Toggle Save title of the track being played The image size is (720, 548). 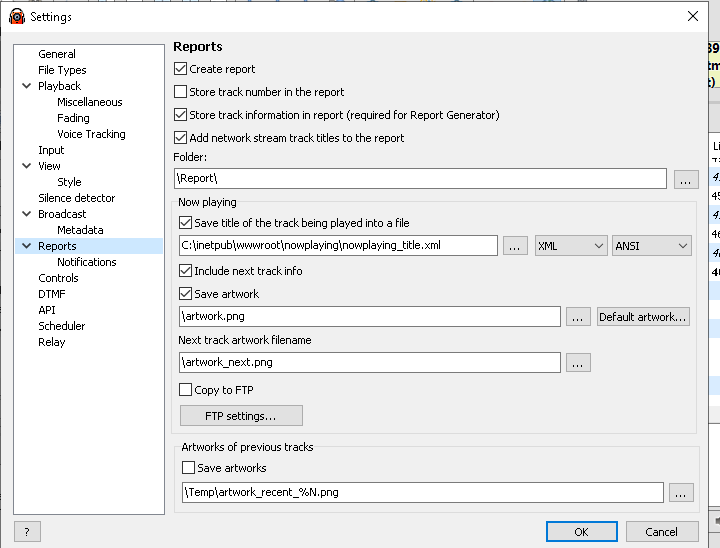(x=186, y=223)
